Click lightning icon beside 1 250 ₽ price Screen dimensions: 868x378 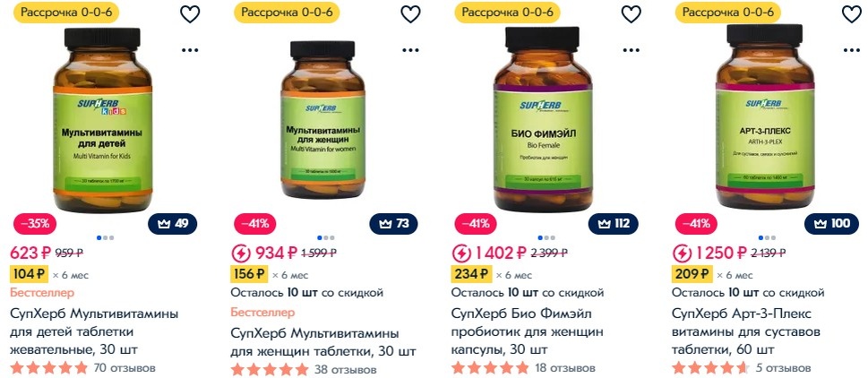(682, 254)
